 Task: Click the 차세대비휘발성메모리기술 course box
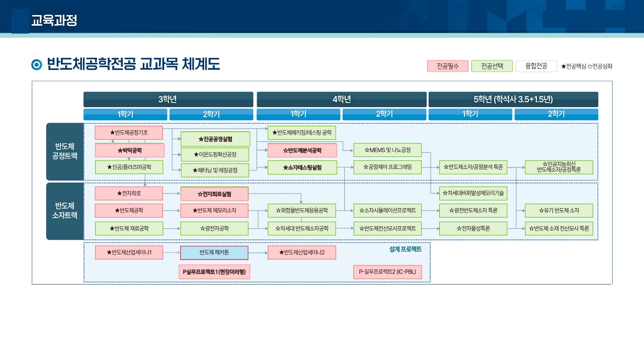coord(473,193)
